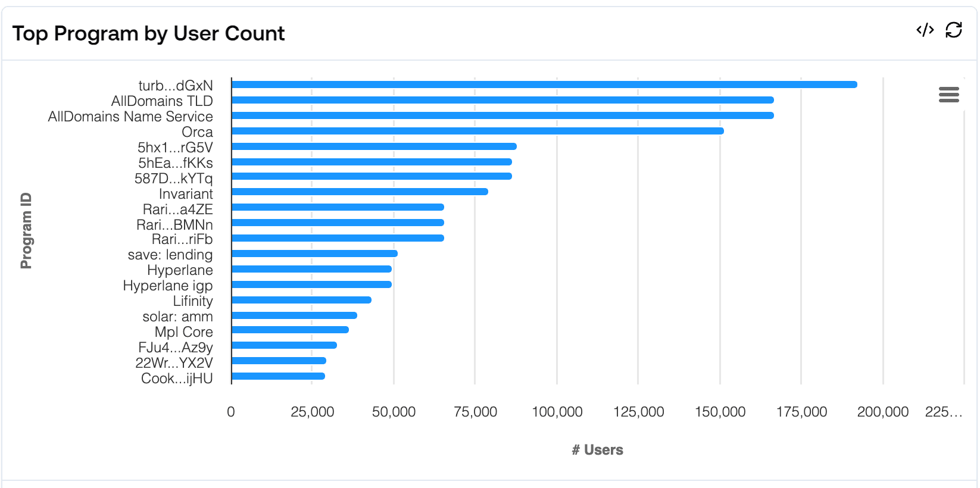Click the Orca user count bar
The width and height of the screenshot is (980, 488).
[x=477, y=131]
